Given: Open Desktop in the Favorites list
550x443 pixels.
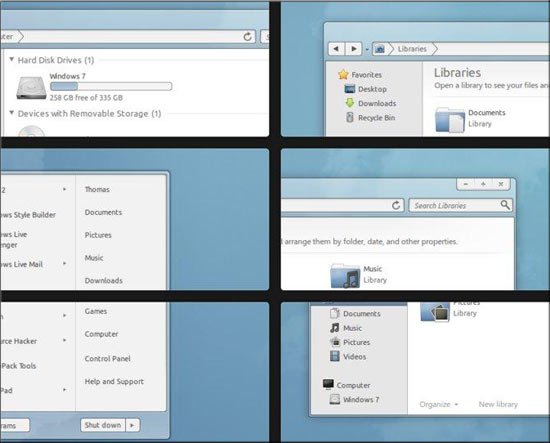Looking at the screenshot, I should (372, 89).
